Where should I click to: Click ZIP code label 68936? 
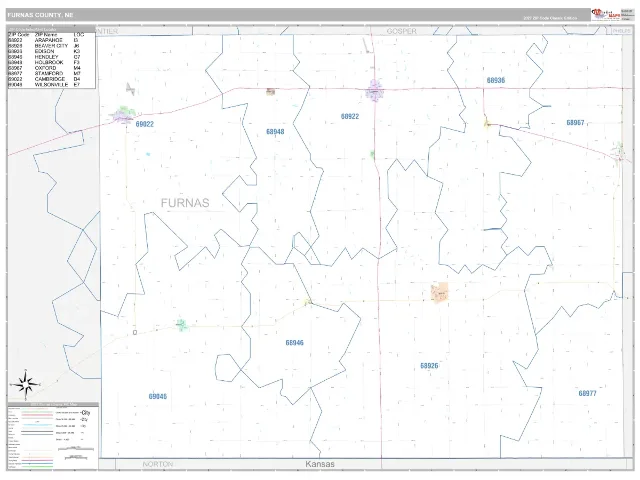point(496,80)
